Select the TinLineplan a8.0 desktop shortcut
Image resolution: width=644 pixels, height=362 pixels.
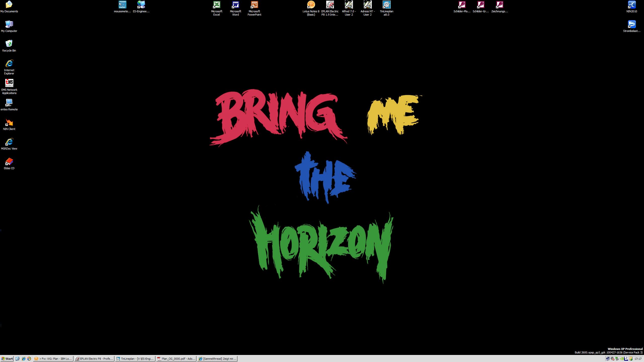pyautogui.click(x=386, y=5)
